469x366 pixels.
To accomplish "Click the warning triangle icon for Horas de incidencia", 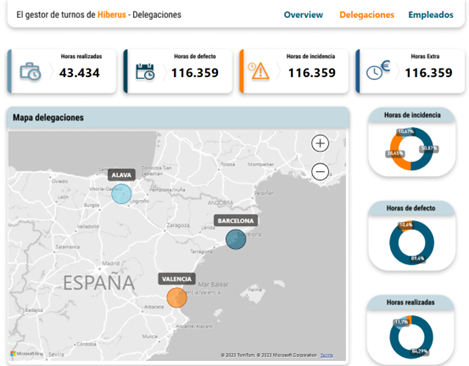I will [x=259, y=71].
